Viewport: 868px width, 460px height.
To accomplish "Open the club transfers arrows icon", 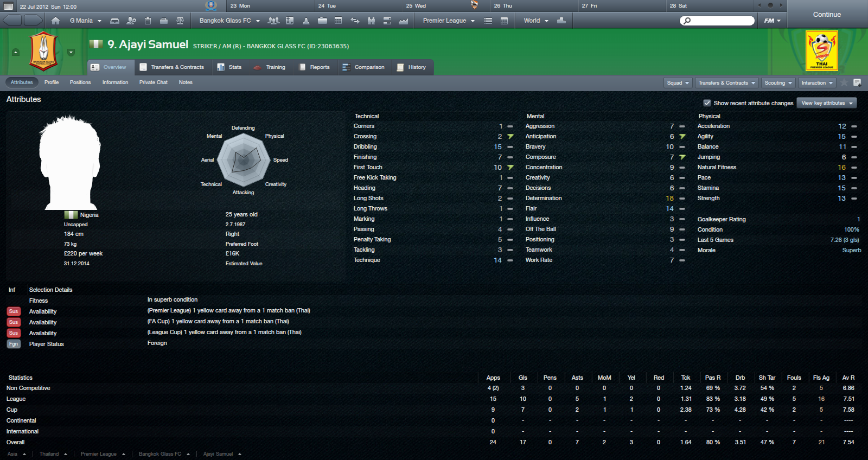I will [x=355, y=21].
